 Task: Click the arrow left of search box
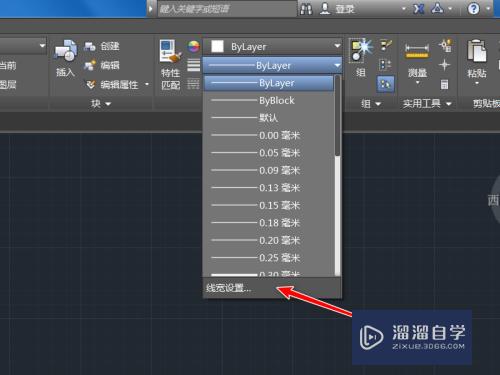[150, 9]
